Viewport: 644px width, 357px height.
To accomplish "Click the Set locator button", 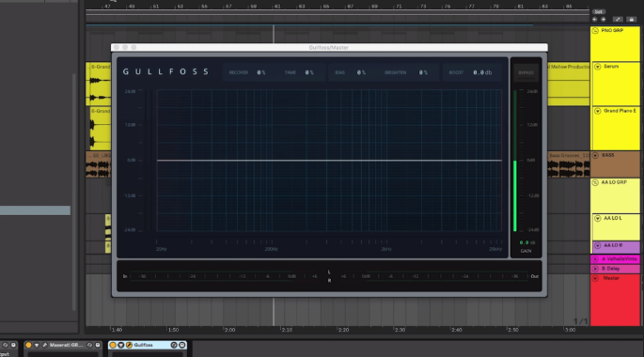I will tap(599, 12).
